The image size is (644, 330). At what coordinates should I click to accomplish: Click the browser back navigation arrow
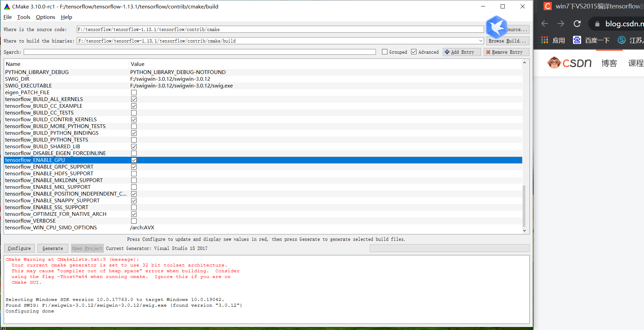(544, 24)
